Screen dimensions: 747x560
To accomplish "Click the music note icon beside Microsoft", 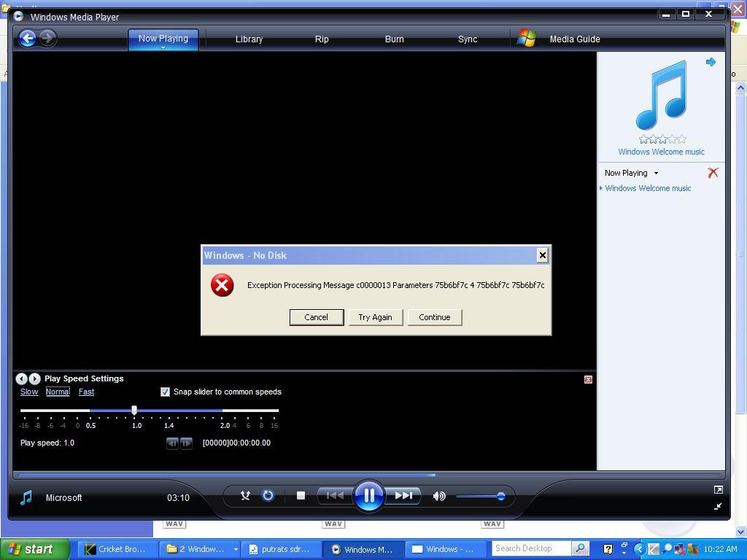I will [x=26, y=497].
